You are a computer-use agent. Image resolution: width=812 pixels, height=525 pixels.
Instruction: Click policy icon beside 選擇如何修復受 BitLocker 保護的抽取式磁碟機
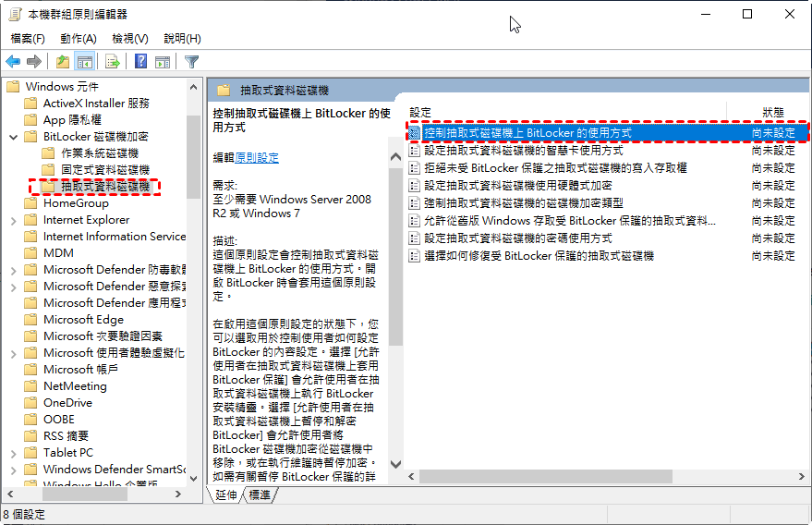pyautogui.click(x=414, y=256)
